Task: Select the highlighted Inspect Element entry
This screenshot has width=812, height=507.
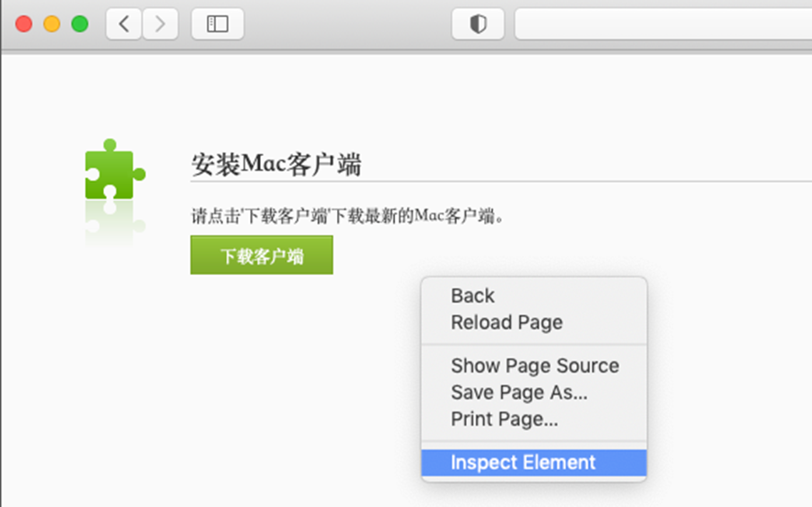Action: (x=523, y=463)
